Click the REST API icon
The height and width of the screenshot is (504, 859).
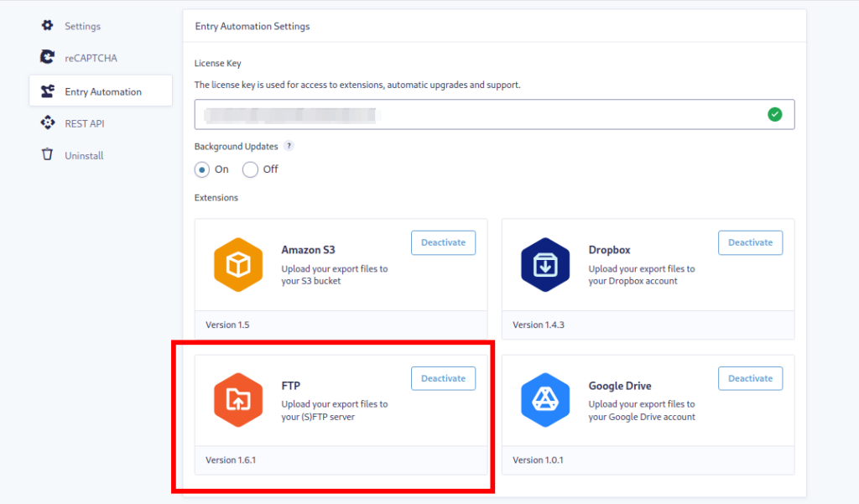click(x=48, y=122)
